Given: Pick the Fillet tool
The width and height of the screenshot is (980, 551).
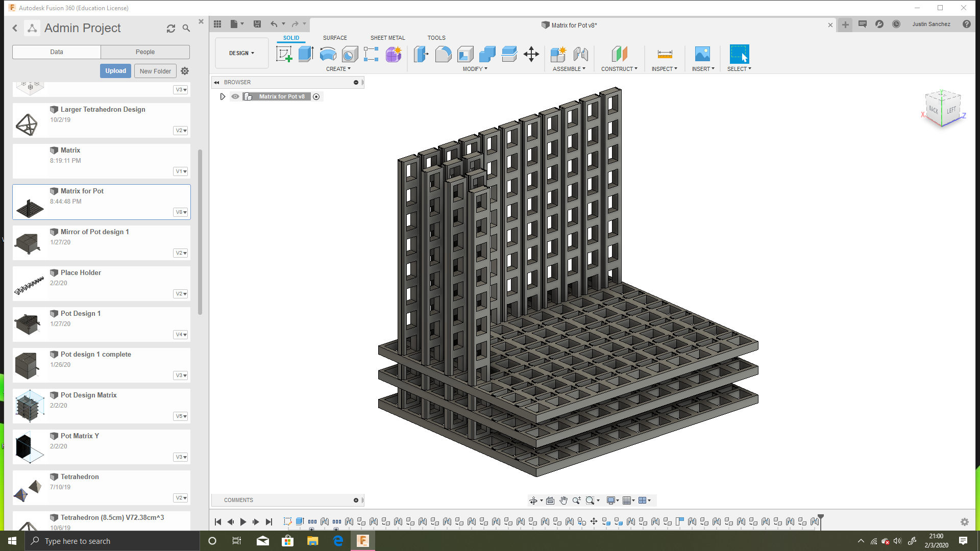Looking at the screenshot, I should (443, 54).
